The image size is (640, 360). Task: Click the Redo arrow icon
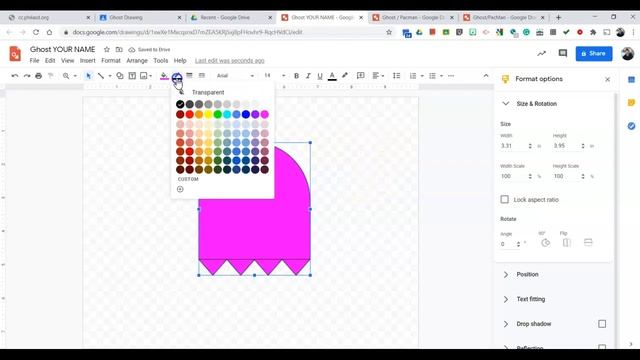[x=27, y=76]
